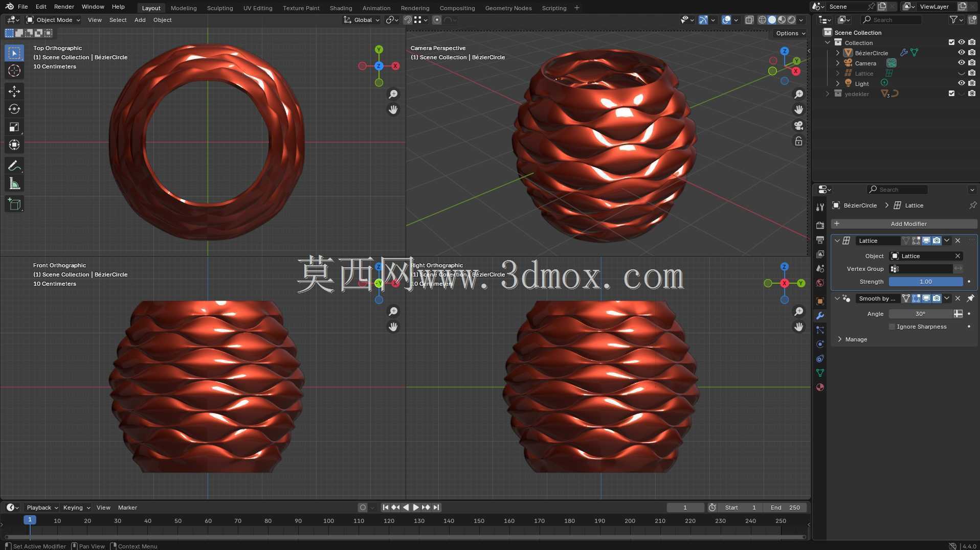Activate the Rotate tool
Screen dimensions: 980x550
[x=14, y=109]
